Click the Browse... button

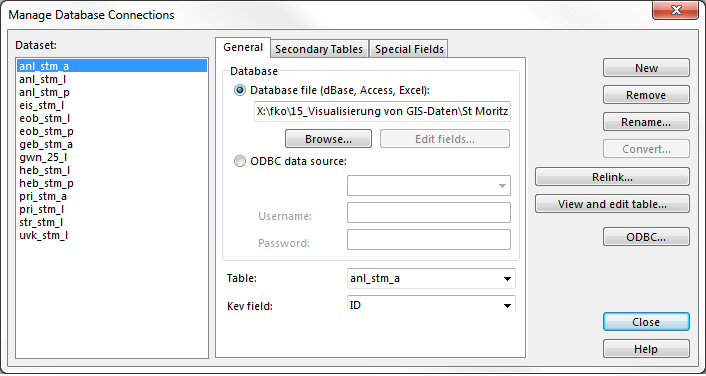point(328,139)
